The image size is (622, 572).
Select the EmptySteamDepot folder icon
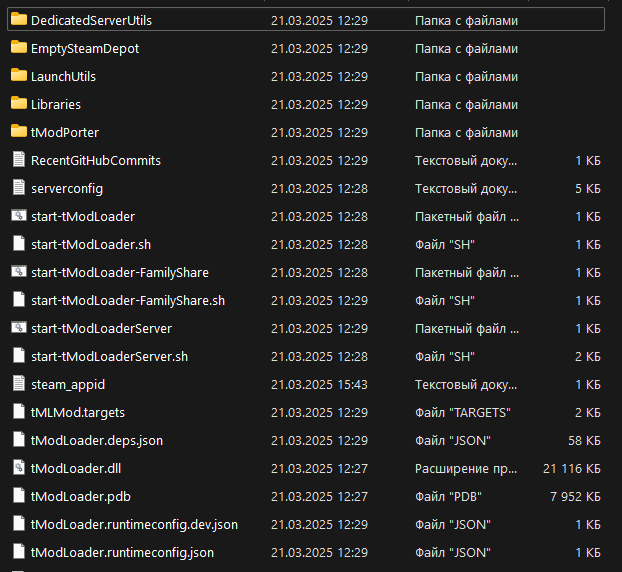point(18,48)
